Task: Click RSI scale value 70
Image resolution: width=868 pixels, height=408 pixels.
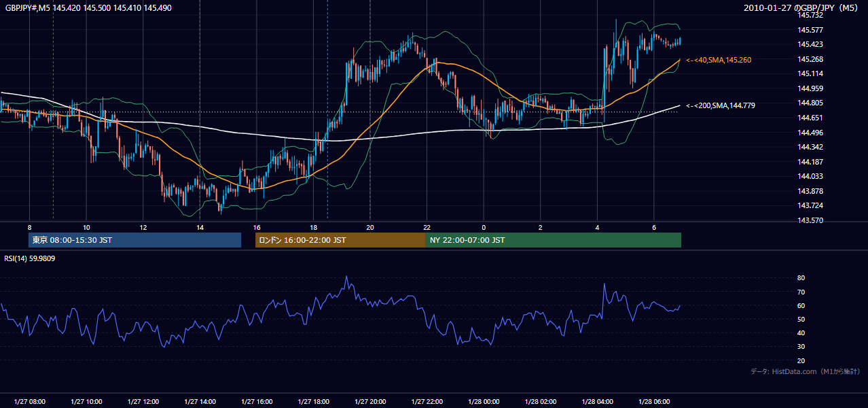Action: pyautogui.click(x=801, y=292)
